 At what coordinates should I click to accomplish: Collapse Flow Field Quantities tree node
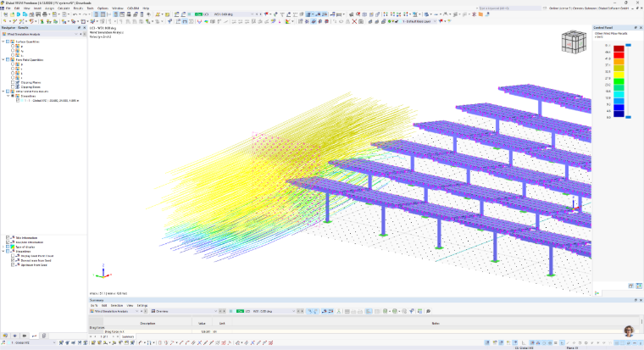coord(3,60)
